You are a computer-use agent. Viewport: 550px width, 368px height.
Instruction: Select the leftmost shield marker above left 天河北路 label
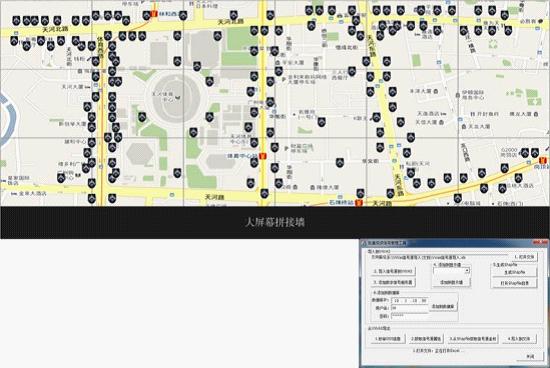16,20
